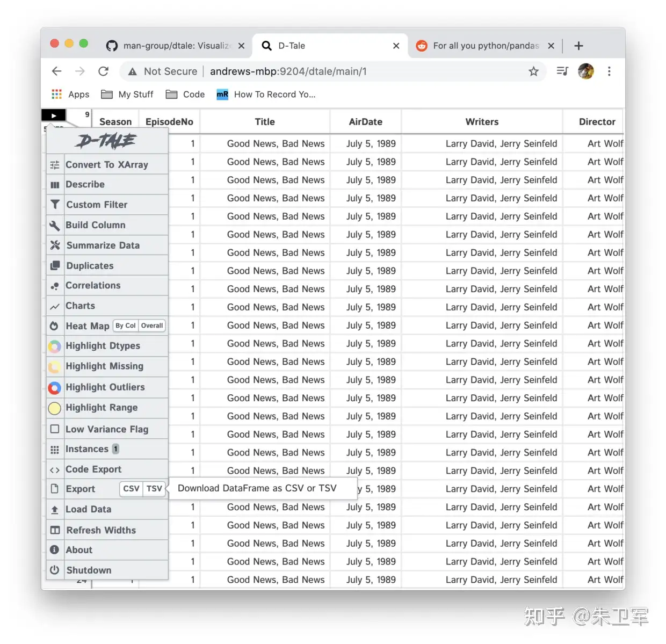
Task: Collapse the D-Tale menu with triangle
Action: (54, 115)
